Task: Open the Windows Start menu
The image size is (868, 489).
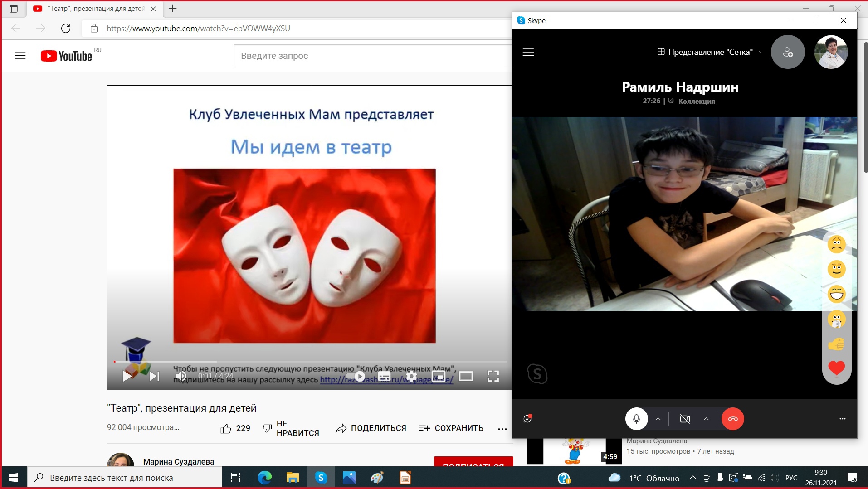Action: pos(14,478)
